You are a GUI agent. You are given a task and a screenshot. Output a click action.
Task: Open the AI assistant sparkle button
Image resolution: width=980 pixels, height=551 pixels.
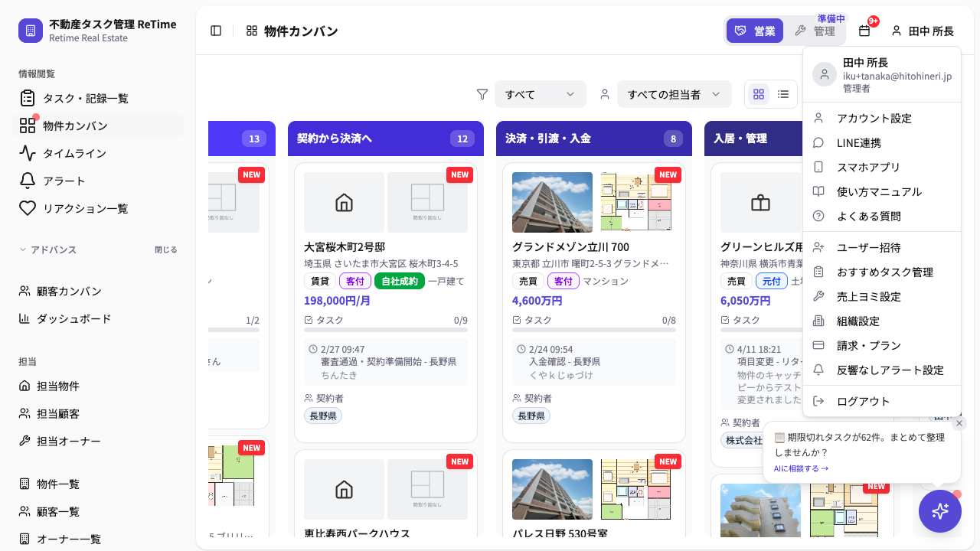tap(940, 511)
